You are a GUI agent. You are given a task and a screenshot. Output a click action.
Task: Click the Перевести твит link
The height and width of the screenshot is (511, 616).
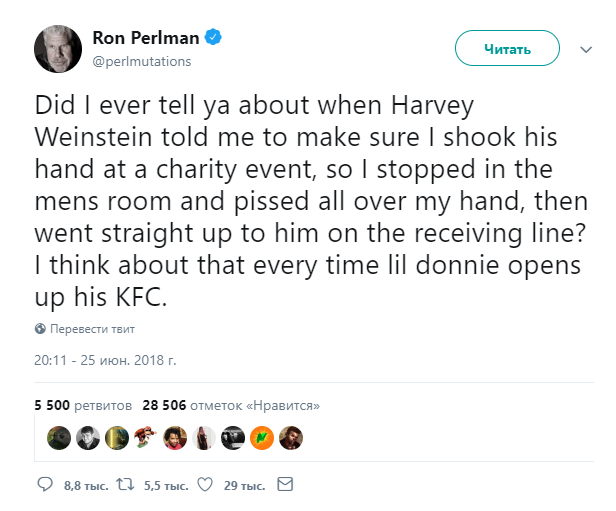click(x=92, y=329)
